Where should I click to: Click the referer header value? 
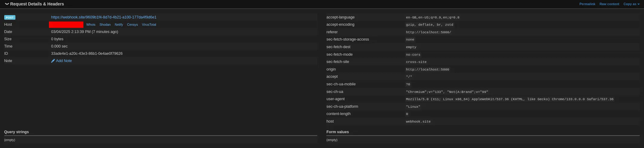[428, 32]
